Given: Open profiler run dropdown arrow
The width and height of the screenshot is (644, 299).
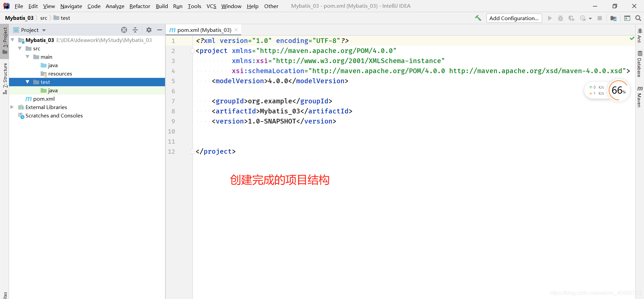Looking at the screenshot, I should (590, 18).
